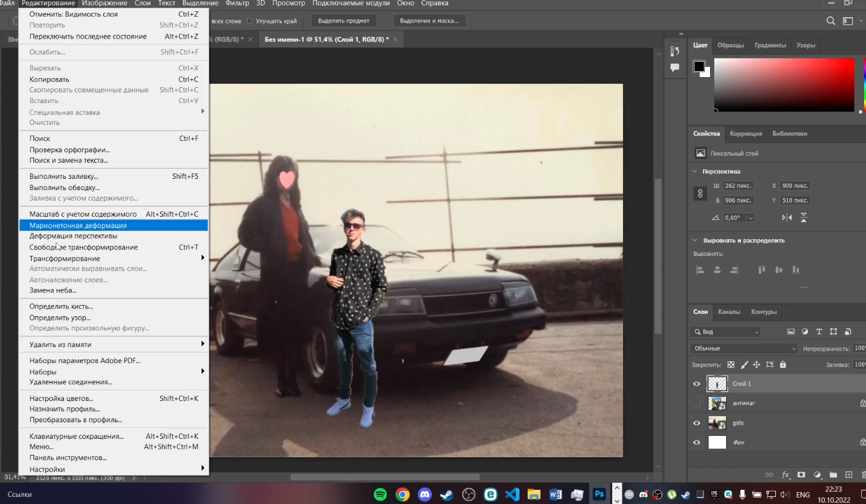Pick a color in red gradient field
This screenshot has height=504, width=866.
[x=784, y=85]
